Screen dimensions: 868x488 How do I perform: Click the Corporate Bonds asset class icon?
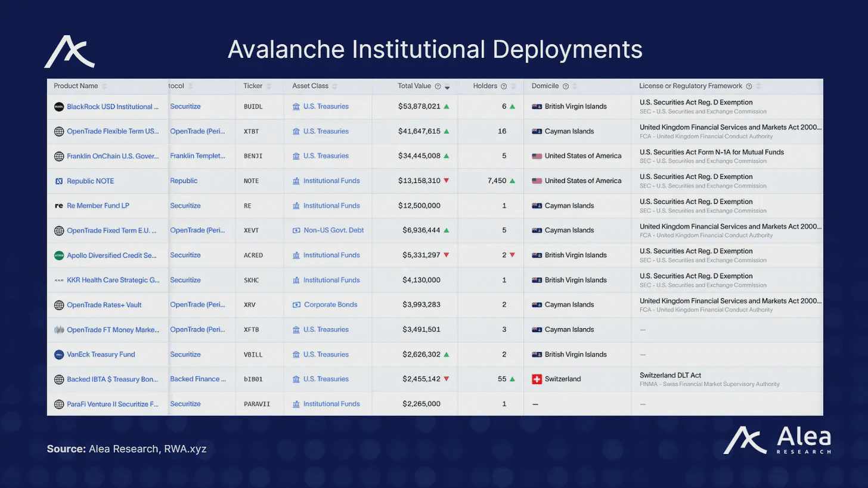click(x=296, y=305)
